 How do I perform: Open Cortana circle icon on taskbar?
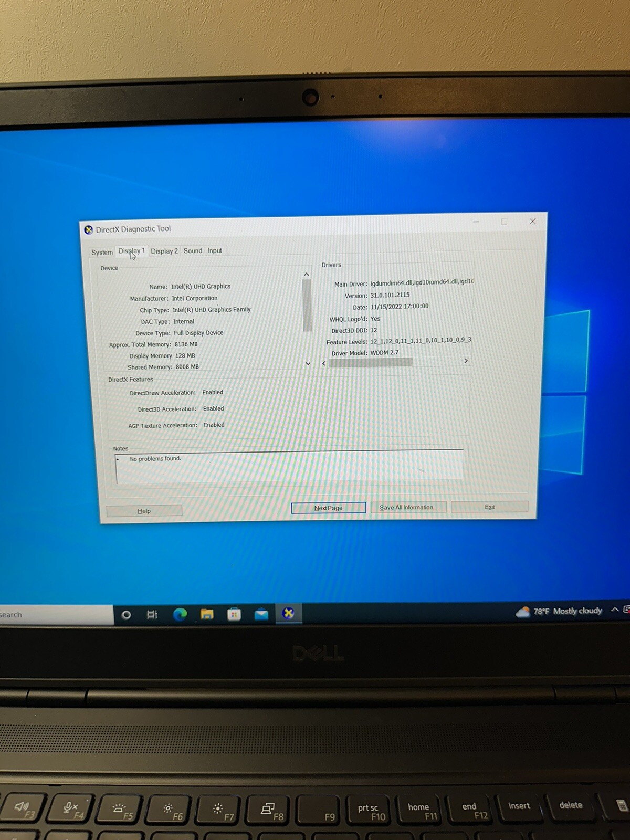(126, 614)
